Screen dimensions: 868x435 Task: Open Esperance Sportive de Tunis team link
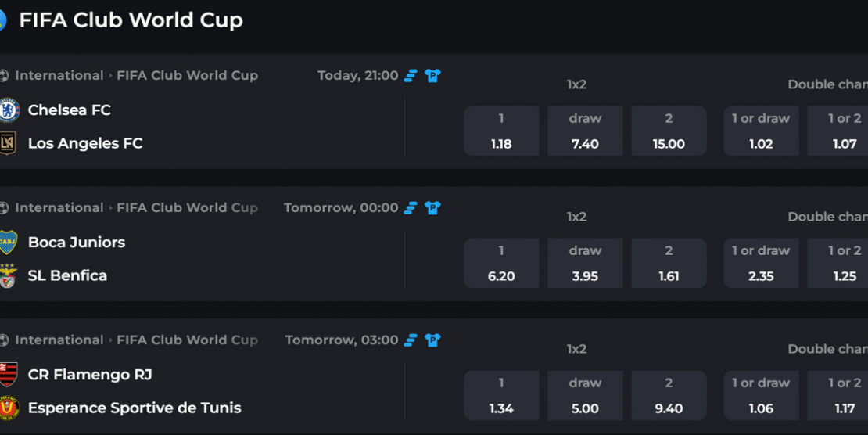tap(135, 408)
